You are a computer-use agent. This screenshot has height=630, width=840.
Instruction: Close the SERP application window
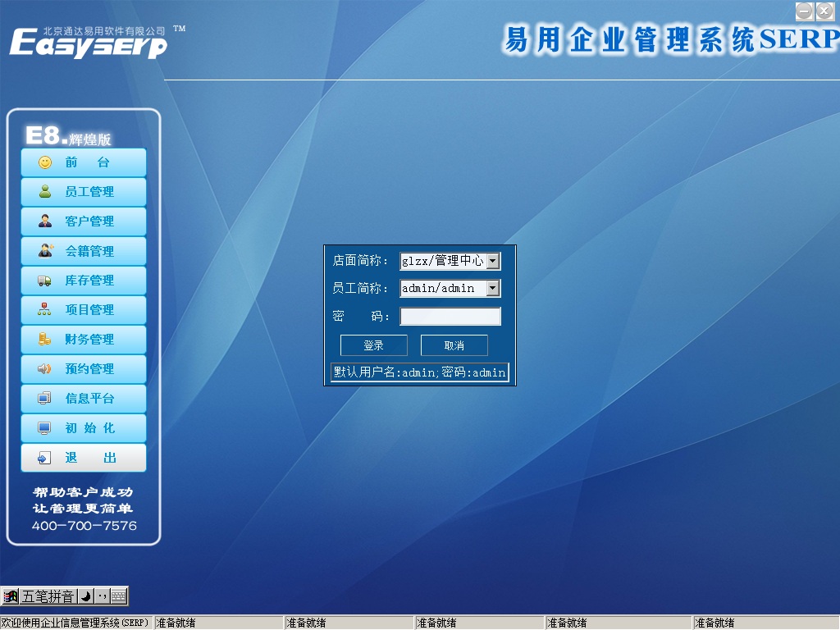[824, 11]
